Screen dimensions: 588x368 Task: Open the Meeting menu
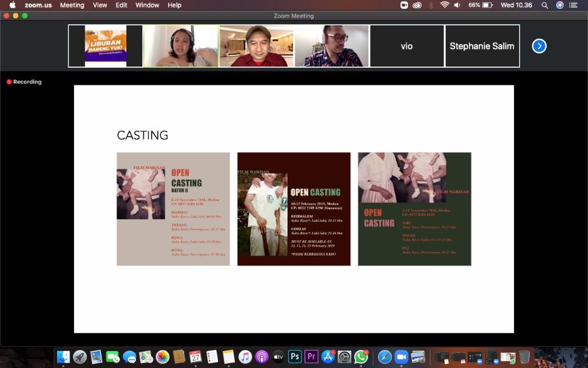(72, 5)
